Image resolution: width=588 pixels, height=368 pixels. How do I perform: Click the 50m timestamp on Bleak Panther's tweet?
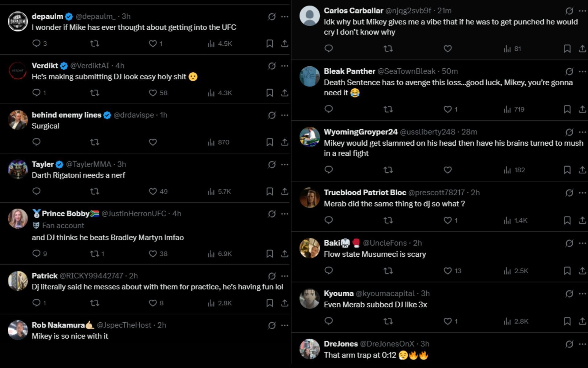(449, 71)
